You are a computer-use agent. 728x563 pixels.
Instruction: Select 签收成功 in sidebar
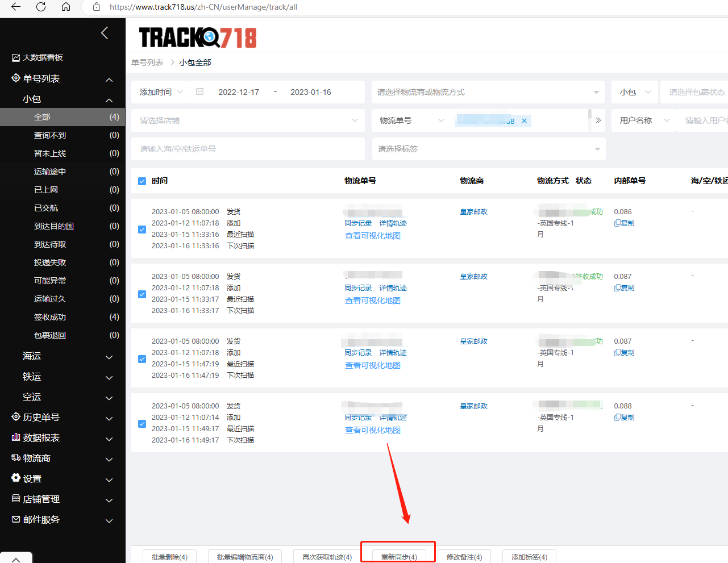tap(63, 317)
